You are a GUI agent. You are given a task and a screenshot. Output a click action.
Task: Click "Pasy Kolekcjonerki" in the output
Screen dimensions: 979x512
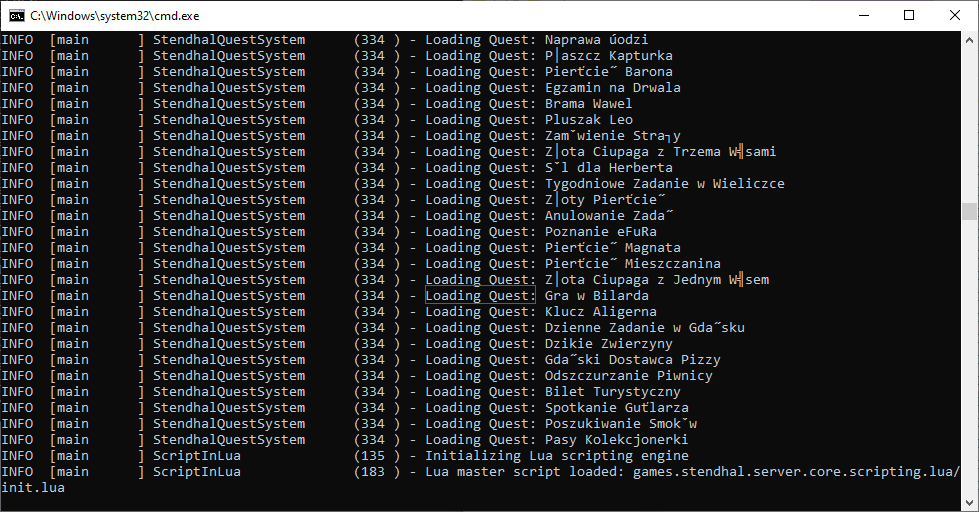coord(616,440)
